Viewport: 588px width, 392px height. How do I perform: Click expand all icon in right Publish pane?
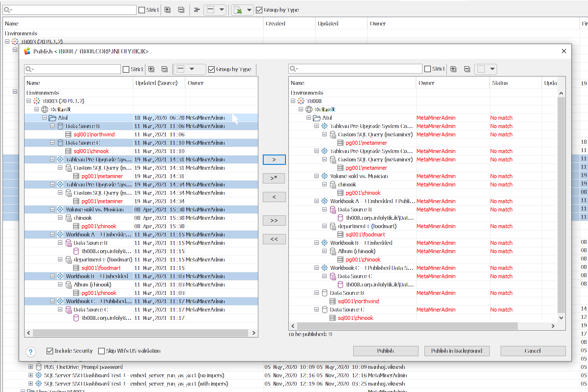pyautogui.click(x=453, y=69)
